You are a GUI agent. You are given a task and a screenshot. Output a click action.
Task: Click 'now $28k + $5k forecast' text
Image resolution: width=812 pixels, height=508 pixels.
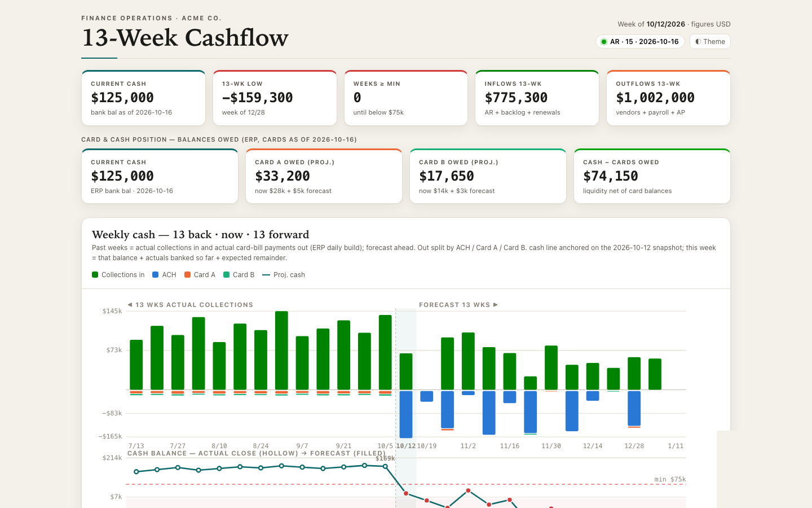(293, 191)
